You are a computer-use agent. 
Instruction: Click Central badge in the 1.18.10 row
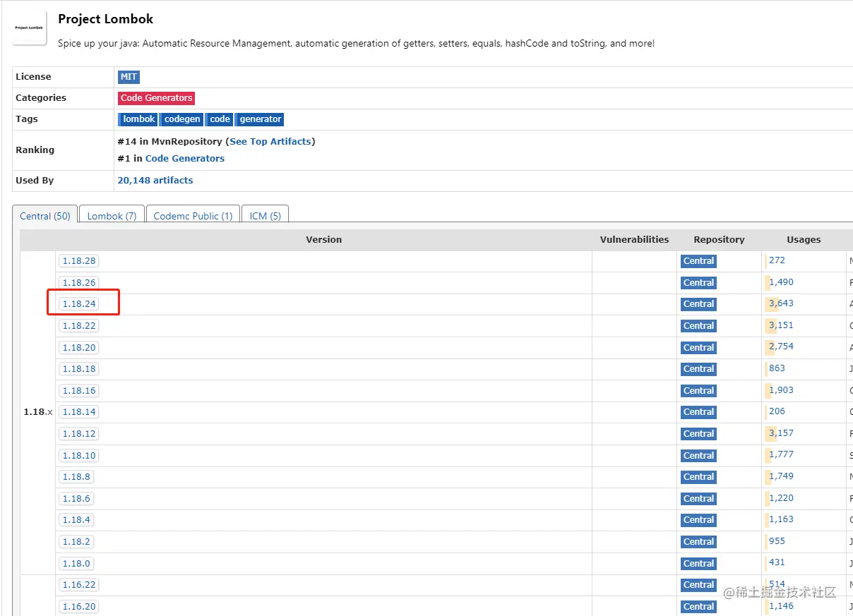point(699,456)
